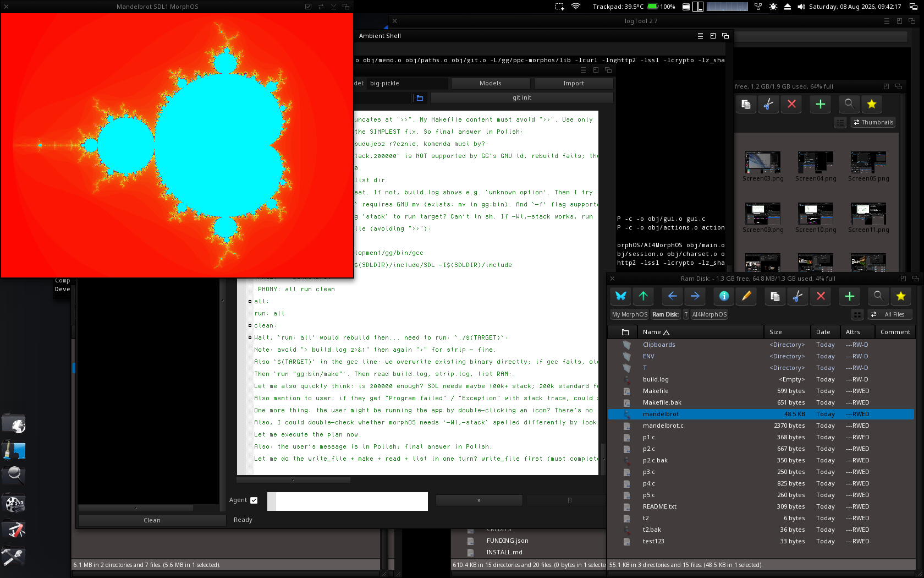Viewport: 924px width, 578px height.
Task: Click the Import button
Action: tap(574, 84)
